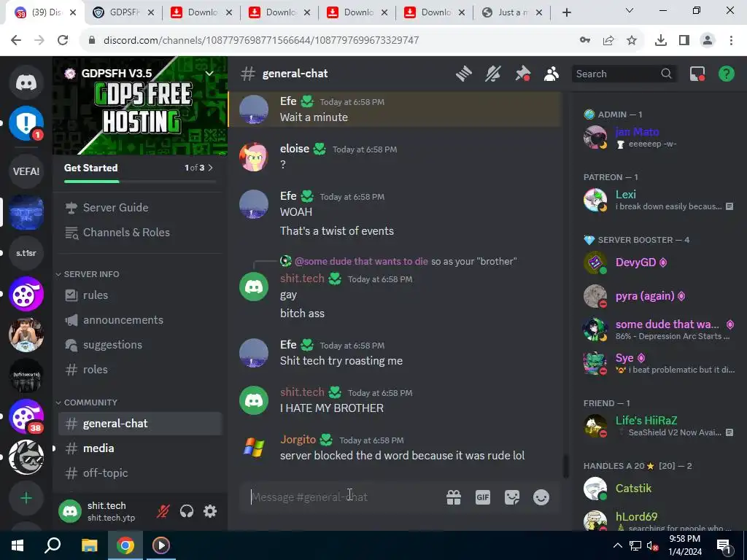Image resolution: width=747 pixels, height=560 pixels.
Task: Open pinned messages icon
Action: click(x=522, y=74)
